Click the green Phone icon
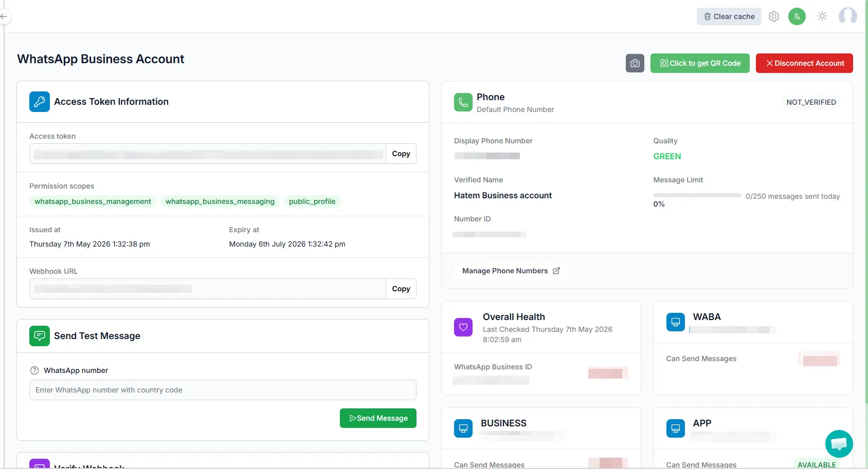 (463, 102)
